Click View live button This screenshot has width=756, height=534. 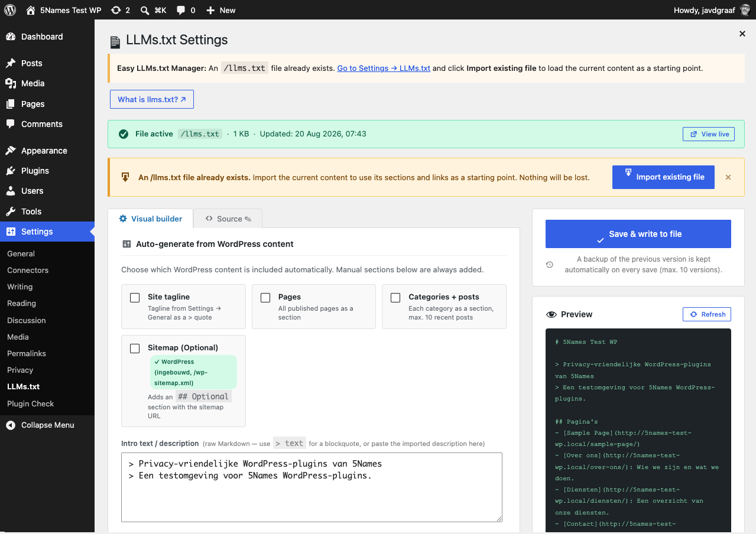709,134
